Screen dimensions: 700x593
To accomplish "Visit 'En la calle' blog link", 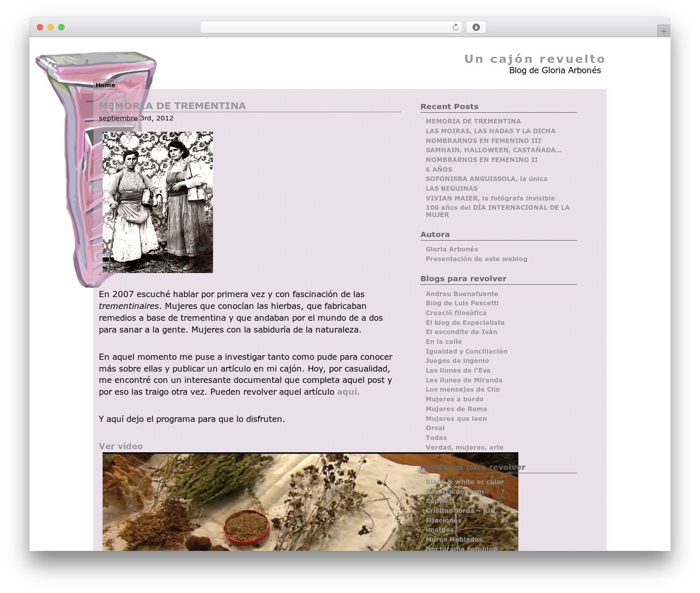I will [444, 342].
